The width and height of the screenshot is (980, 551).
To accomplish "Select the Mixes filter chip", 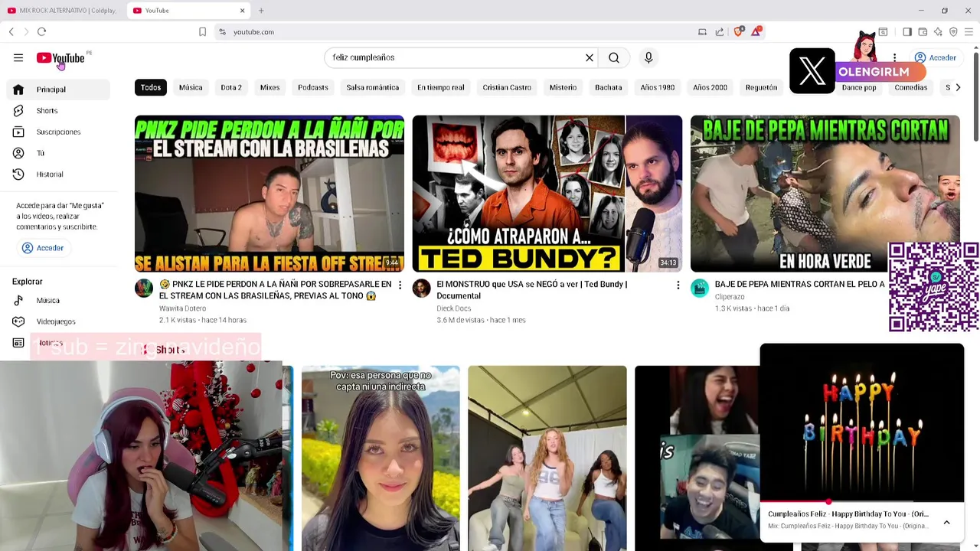I will pyautogui.click(x=269, y=87).
